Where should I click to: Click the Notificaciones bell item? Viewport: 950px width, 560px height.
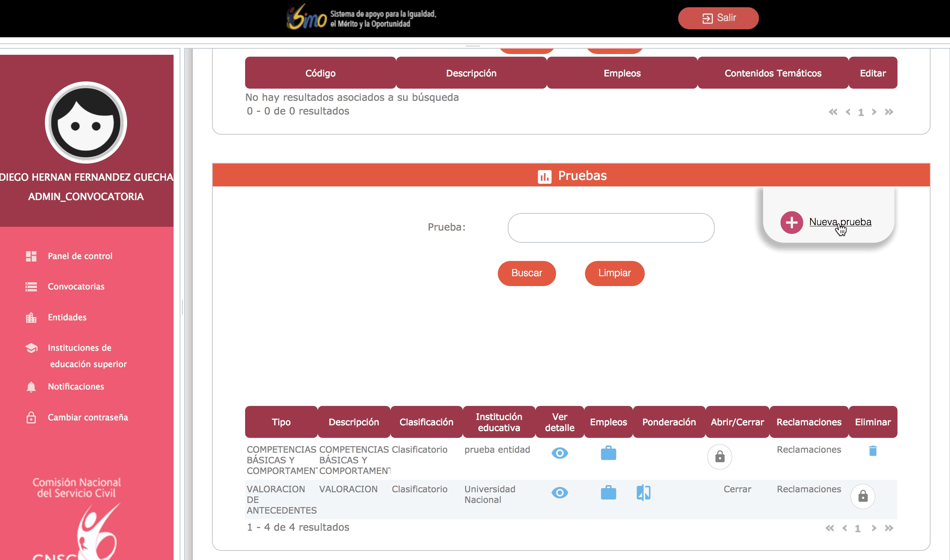pyautogui.click(x=76, y=387)
